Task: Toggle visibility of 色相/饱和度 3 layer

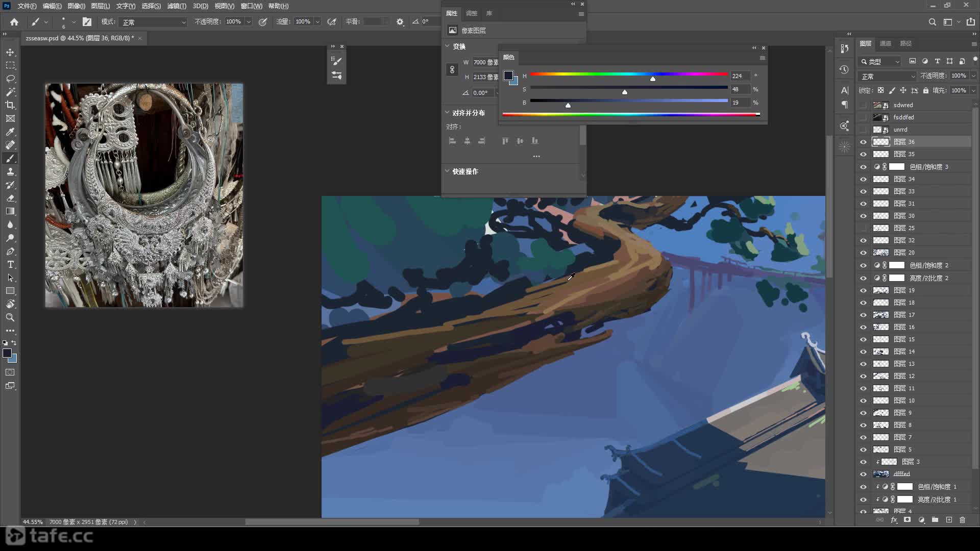Action: point(863,167)
